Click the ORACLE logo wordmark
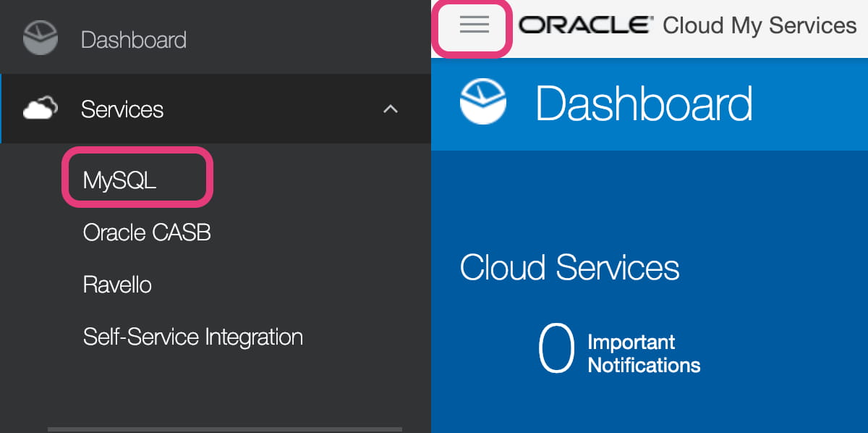This screenshot has width=868, height=433. [584, 25]
